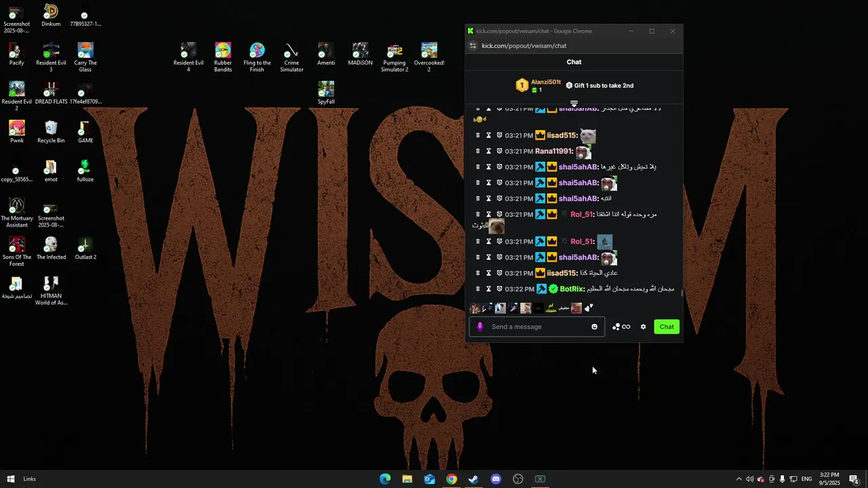This screenshot has height=488, width=868.
Task: Click the Links toolbar on the taskbar
Action: point(30,479)
